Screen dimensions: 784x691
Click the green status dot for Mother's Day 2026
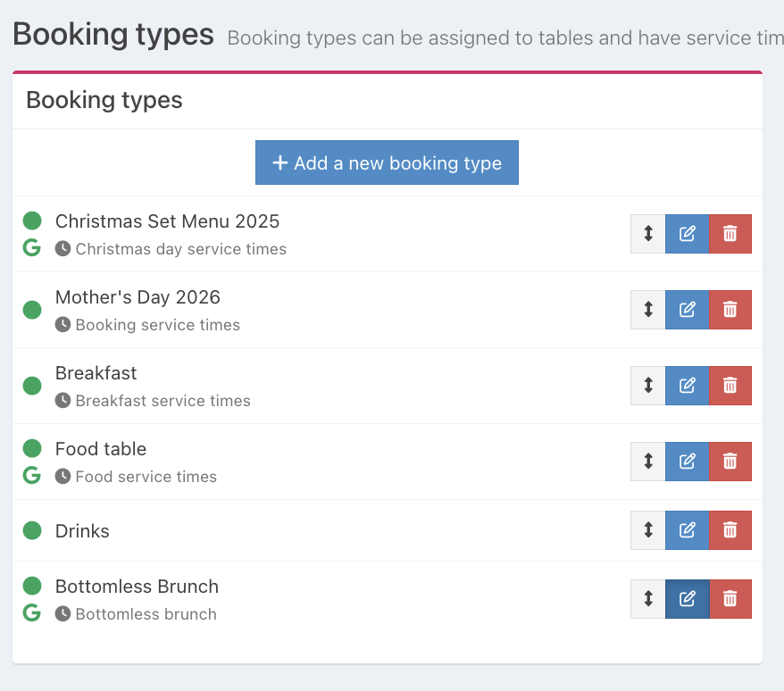tap(32, 310)
